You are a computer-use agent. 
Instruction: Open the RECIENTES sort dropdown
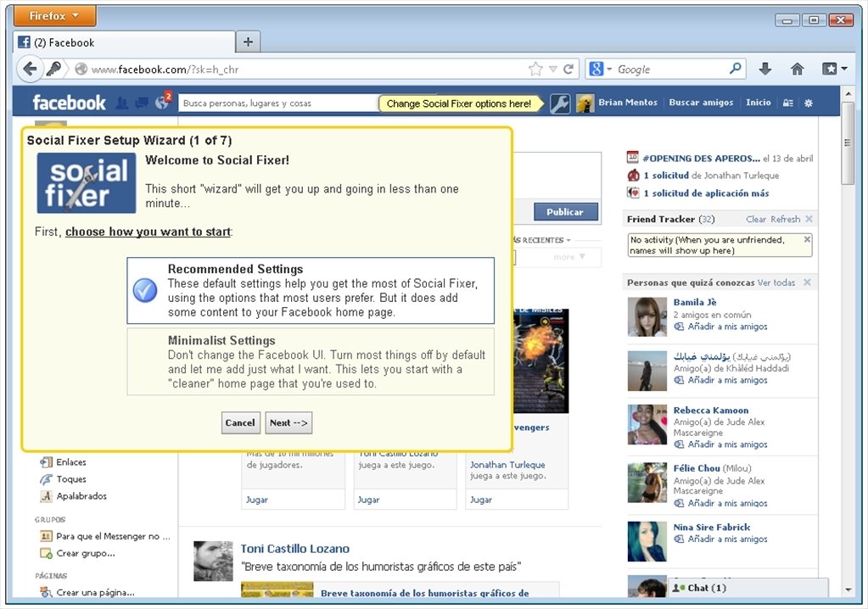point(541,240)
